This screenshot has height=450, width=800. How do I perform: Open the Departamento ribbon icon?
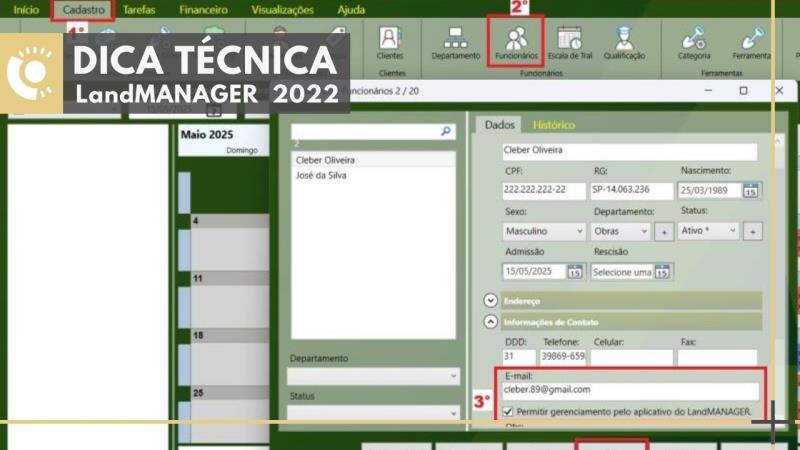tap(456, 43)
